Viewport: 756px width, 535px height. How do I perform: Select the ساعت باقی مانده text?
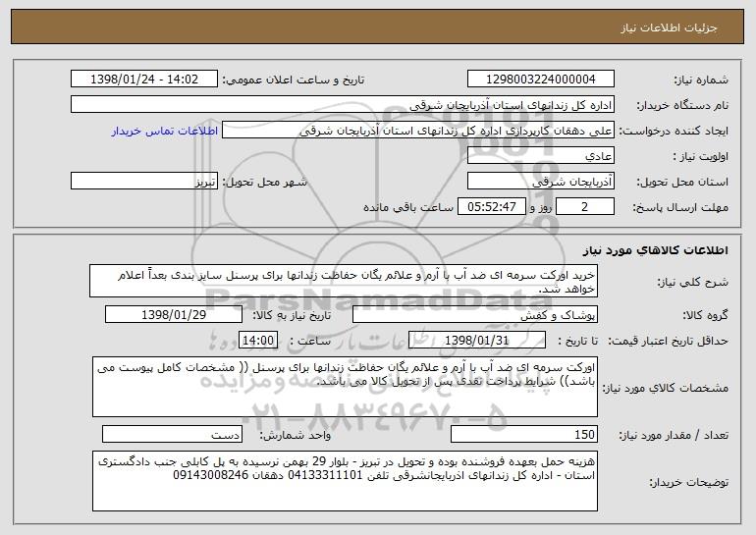[x=408, y=207]
